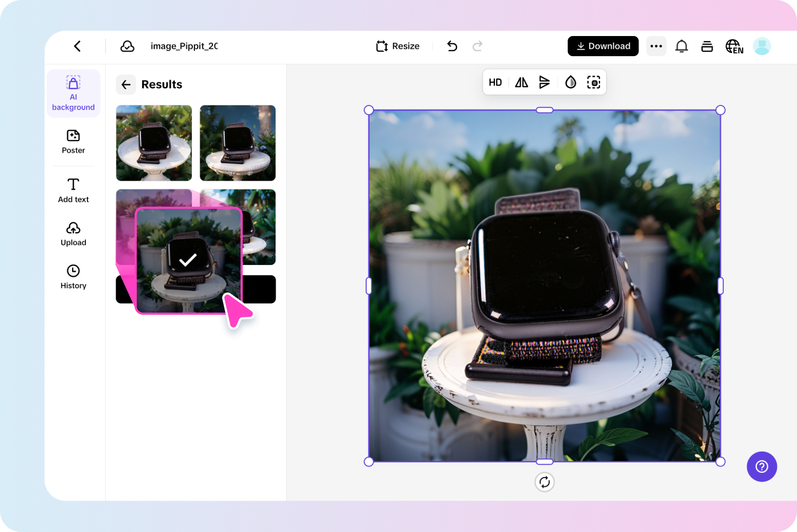This screenshot has width=797, height=532.
Task: Open notification bell
Action: (681, 46)
